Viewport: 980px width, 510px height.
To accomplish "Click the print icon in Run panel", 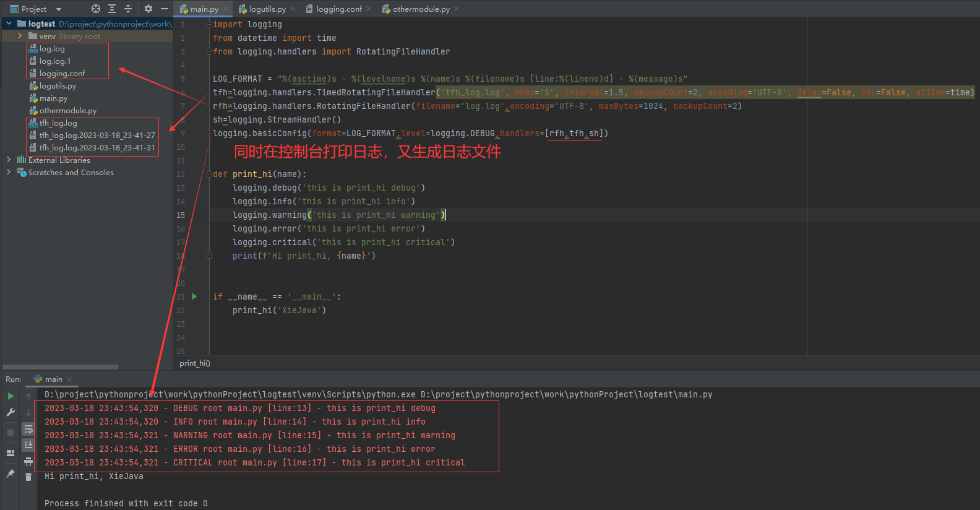I will [28, 461].
